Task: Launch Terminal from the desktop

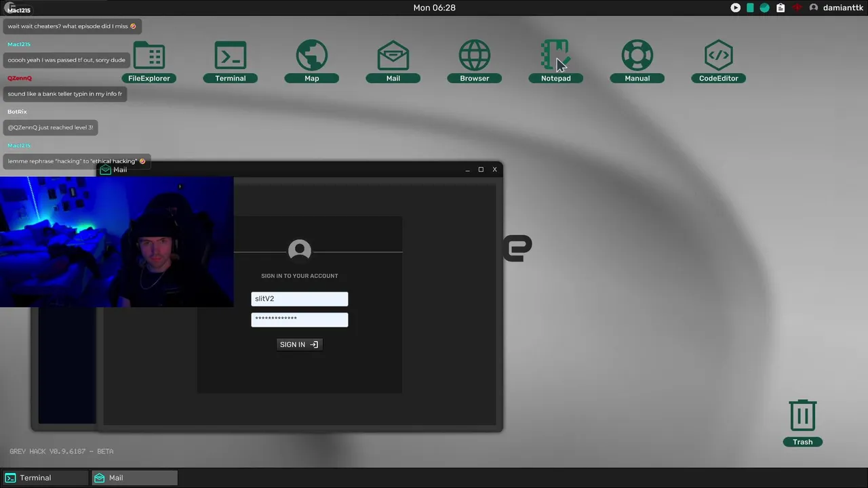Action: 231,62
